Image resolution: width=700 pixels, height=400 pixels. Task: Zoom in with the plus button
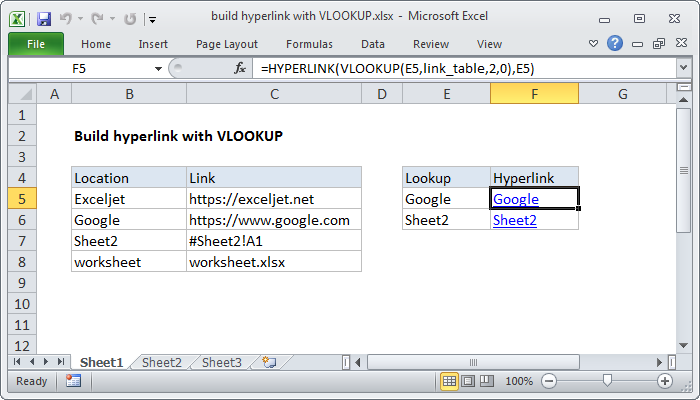(x=665, y=381)
